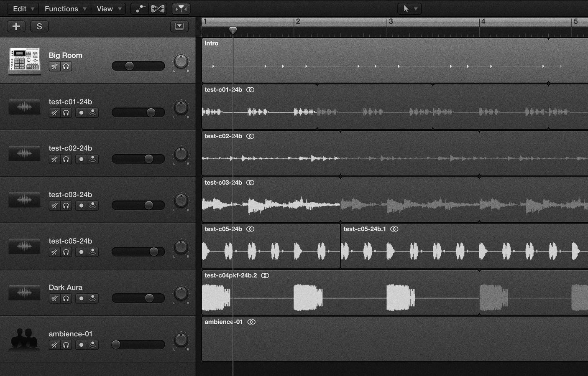Enable input monitoring on test-c03-24b track
Image resolution: width=588 pixels, height=376 pixels.
93,206
